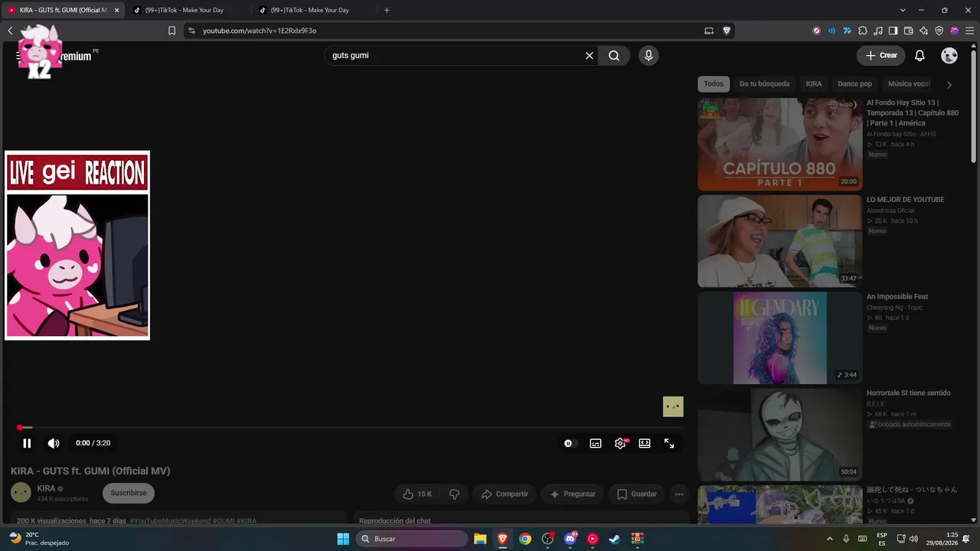Open the KIRA channel avatar
The image size is (980, 551).
click(21, 493)
